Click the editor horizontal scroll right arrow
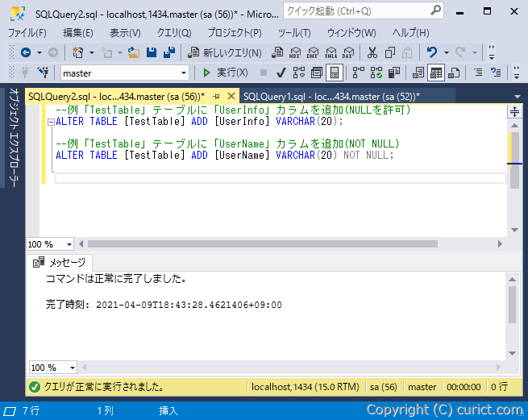Image resolution: width=528 pixels, height=420 pixels. click(500, 243)
